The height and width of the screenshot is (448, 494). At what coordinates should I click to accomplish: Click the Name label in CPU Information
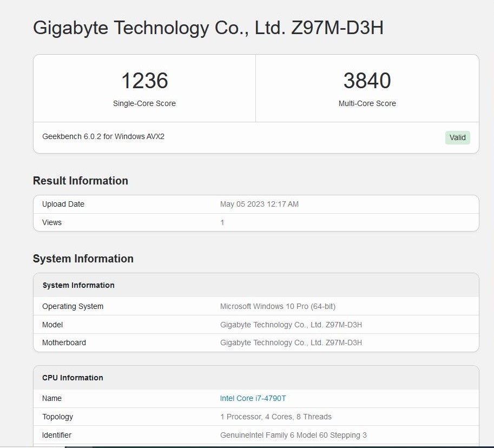(51, 398)
